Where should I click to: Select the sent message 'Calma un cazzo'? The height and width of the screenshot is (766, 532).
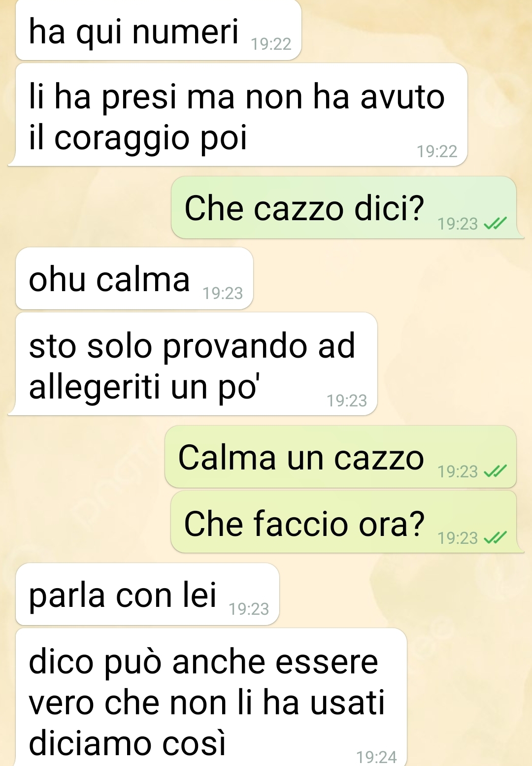pos(340,457)
